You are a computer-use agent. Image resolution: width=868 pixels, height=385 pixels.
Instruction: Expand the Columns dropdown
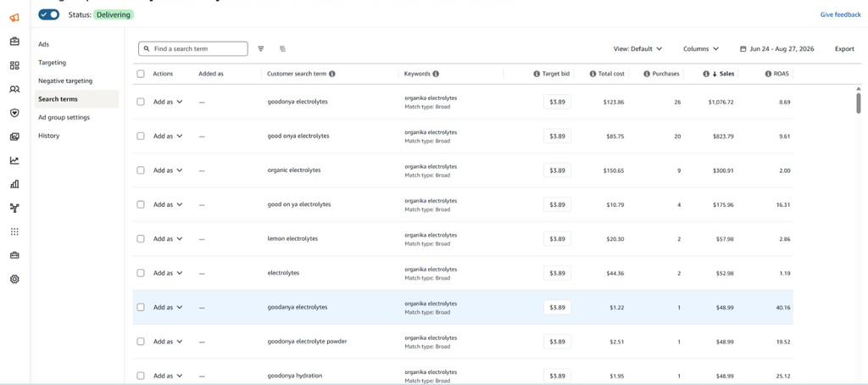(701, 48)
